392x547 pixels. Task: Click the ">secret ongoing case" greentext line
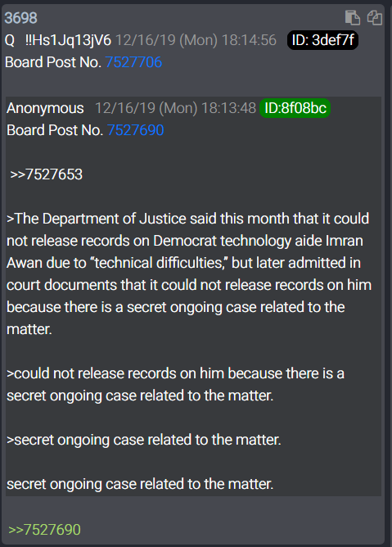[144, 440]
